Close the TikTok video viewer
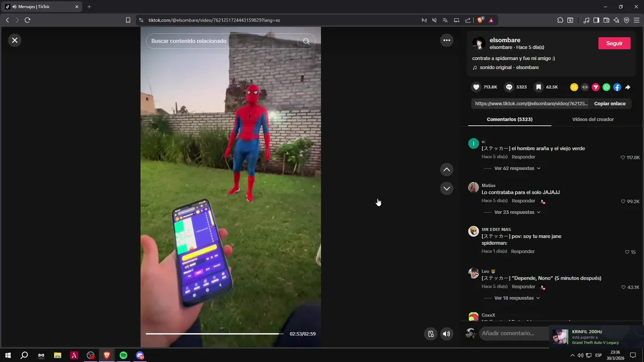The width and height of the screenshot is (644, 362). (15, 40)
